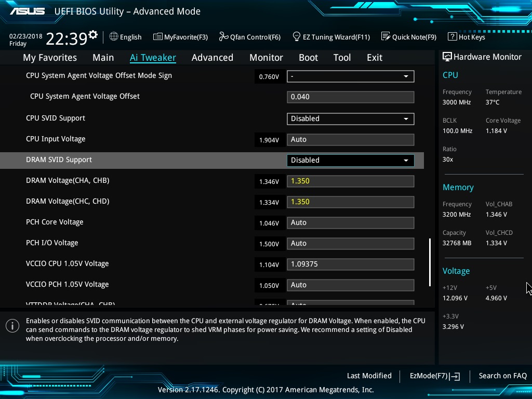
Task: Click the Quick Note pencil icon
Action: point(385,36)
